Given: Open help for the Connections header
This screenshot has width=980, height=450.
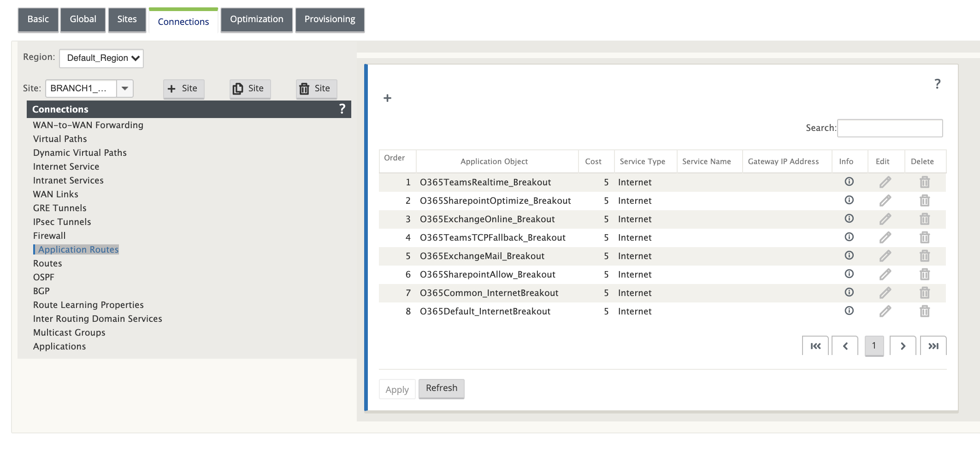Looking at the screenshot, I should click(x=342, y=109).
